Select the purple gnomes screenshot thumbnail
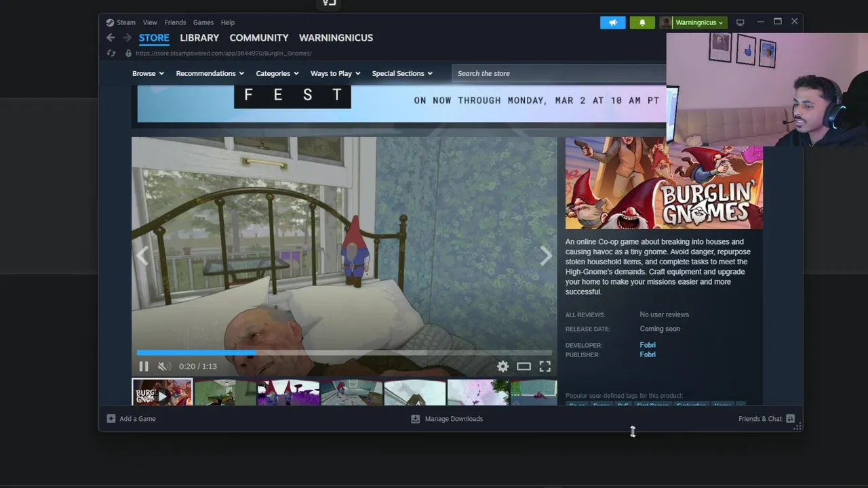 [288, 393]
